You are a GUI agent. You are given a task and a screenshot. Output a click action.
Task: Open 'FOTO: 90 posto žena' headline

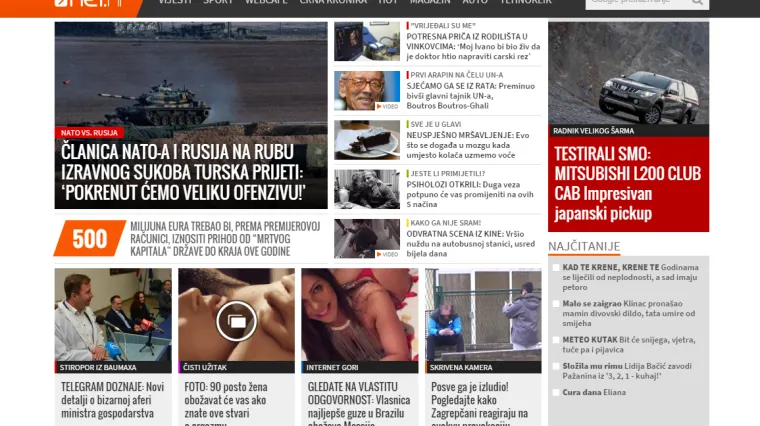(226, 403)
